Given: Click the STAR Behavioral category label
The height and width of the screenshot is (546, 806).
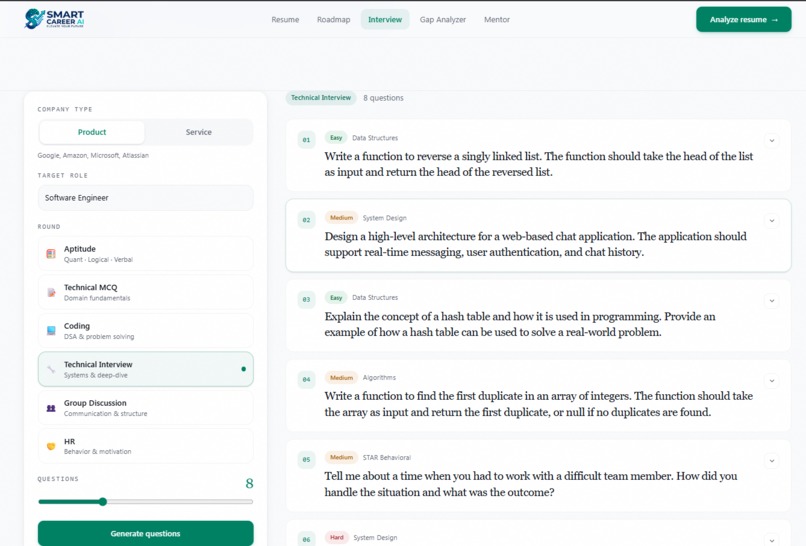Looking at the screenshot, I should pyautogui.click(x=387, y=458).
